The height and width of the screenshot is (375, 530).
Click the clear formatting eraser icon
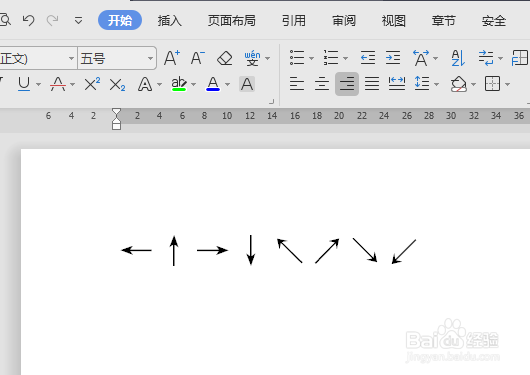pos(224,58)
